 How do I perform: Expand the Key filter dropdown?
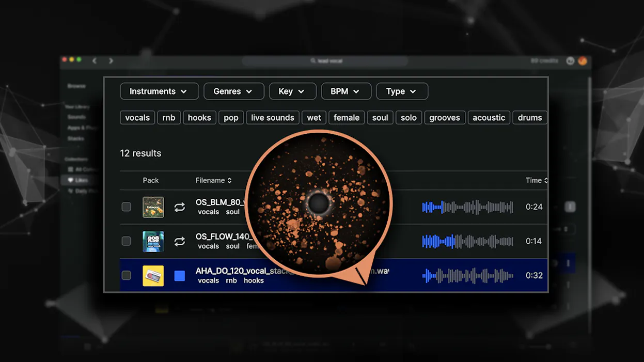click(292, 91)
